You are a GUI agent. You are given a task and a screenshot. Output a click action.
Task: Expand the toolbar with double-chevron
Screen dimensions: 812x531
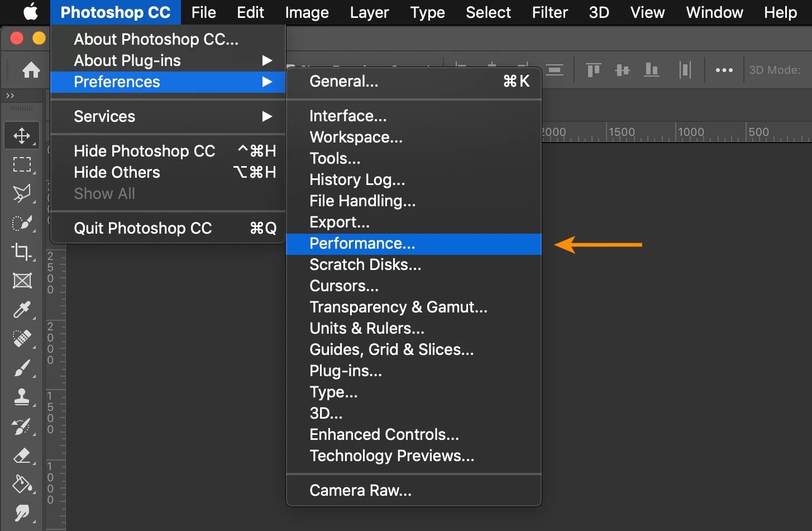10,96
